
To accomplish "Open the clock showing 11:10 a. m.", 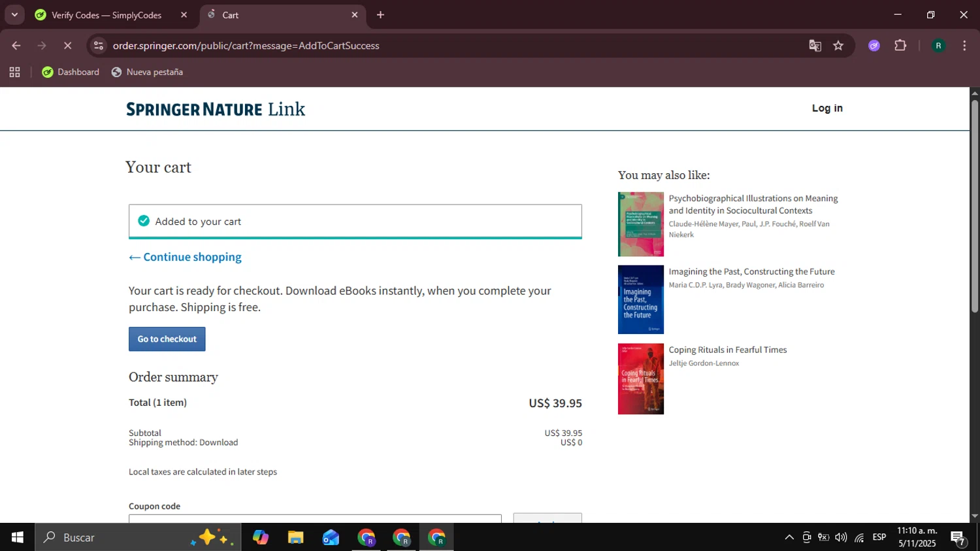I will pyautogui.click(x=917, y=537).
